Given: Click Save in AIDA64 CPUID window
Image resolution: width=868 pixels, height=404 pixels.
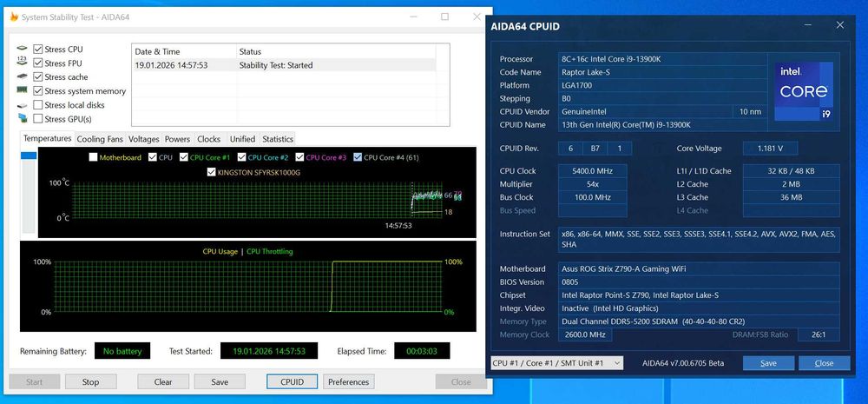Looking at the screenshot, I should coord(768,363).
